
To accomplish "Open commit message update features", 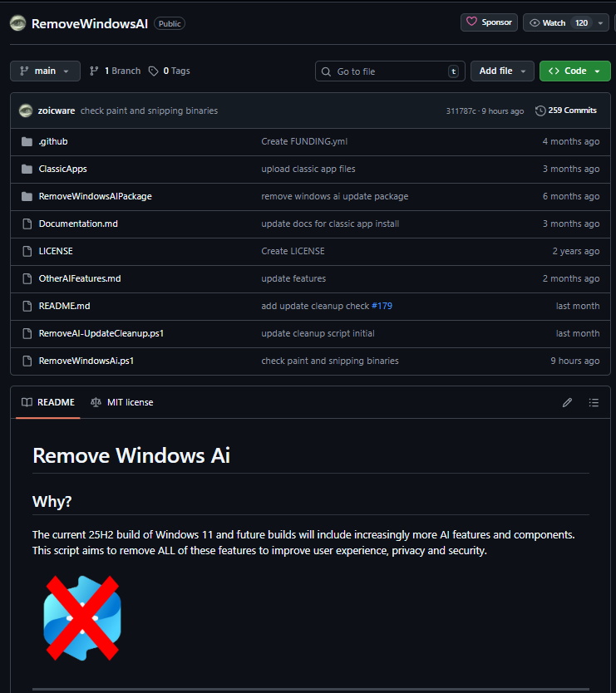I will pos(293,278).
